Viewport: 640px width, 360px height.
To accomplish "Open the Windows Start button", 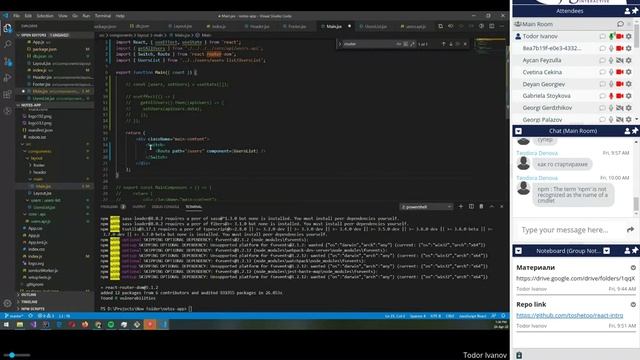I will (x=6, y=324).
